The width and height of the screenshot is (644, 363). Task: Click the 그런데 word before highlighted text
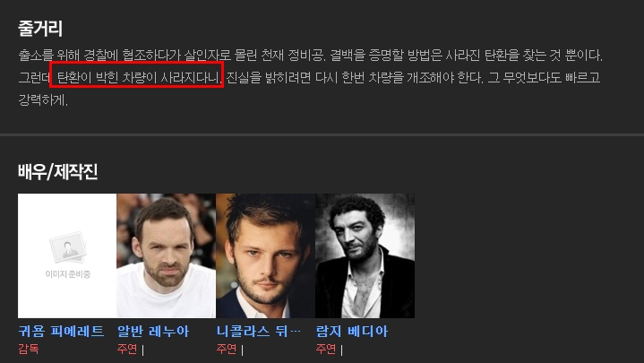(34, 77)
